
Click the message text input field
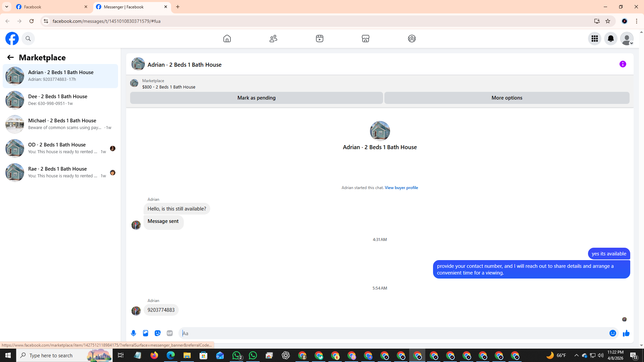(x=392, y=333)
